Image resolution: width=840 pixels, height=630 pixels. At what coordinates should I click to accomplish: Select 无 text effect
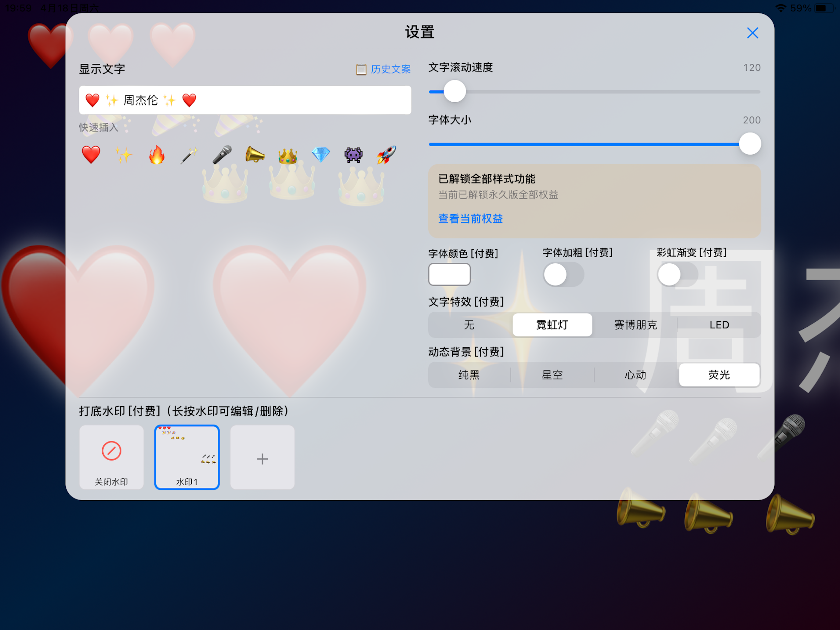469,325
